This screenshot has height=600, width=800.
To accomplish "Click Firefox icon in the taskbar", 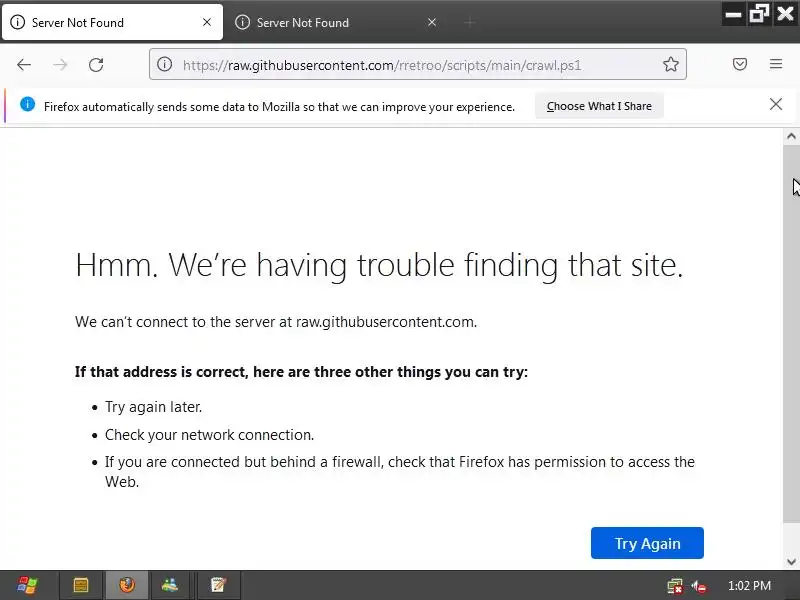I will [127, 585].
